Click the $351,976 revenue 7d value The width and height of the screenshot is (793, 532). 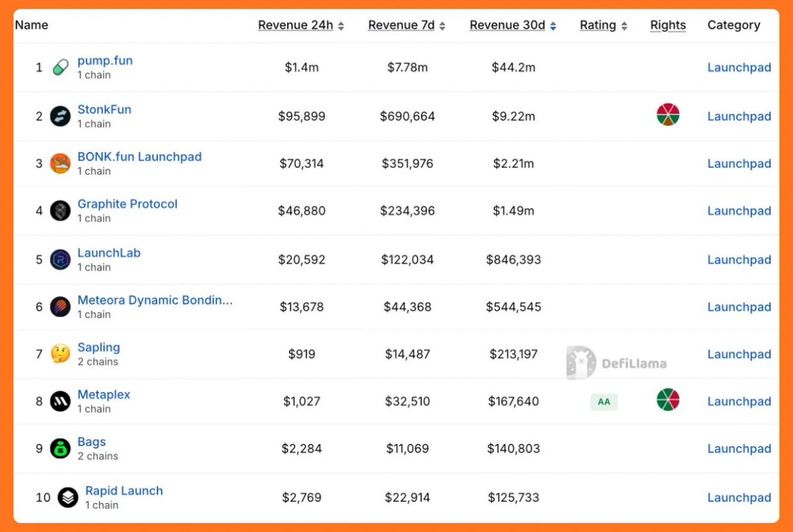407,163
